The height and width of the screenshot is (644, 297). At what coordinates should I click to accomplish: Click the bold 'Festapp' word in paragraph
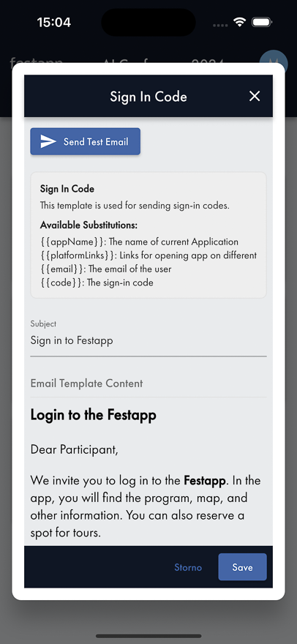point(205,480)
